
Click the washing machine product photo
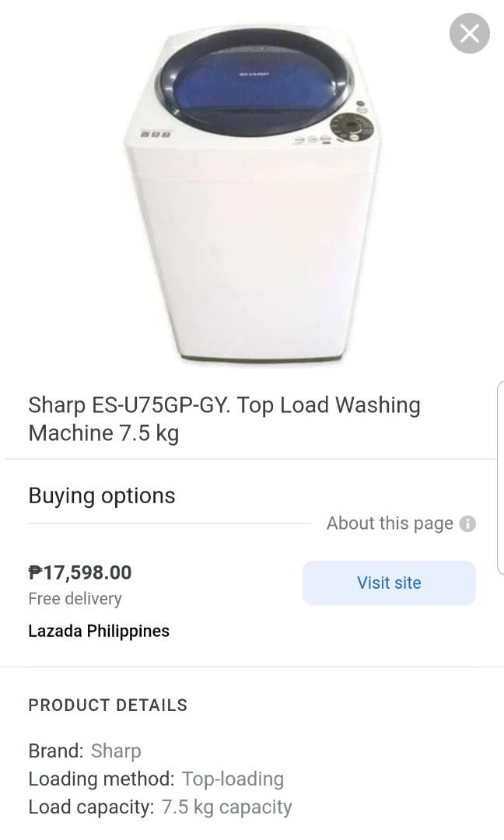[252, 194]
